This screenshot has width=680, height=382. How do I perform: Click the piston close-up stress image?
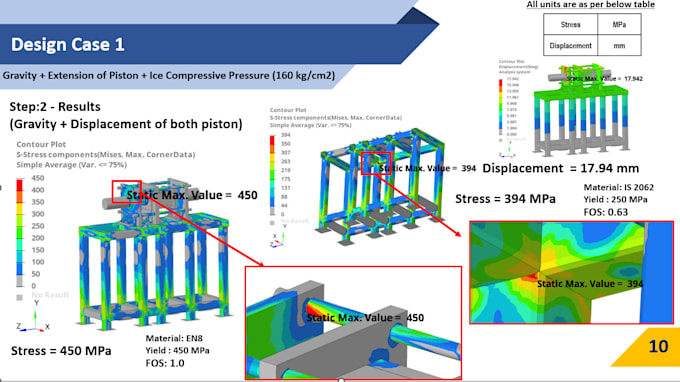pos(353,323)
